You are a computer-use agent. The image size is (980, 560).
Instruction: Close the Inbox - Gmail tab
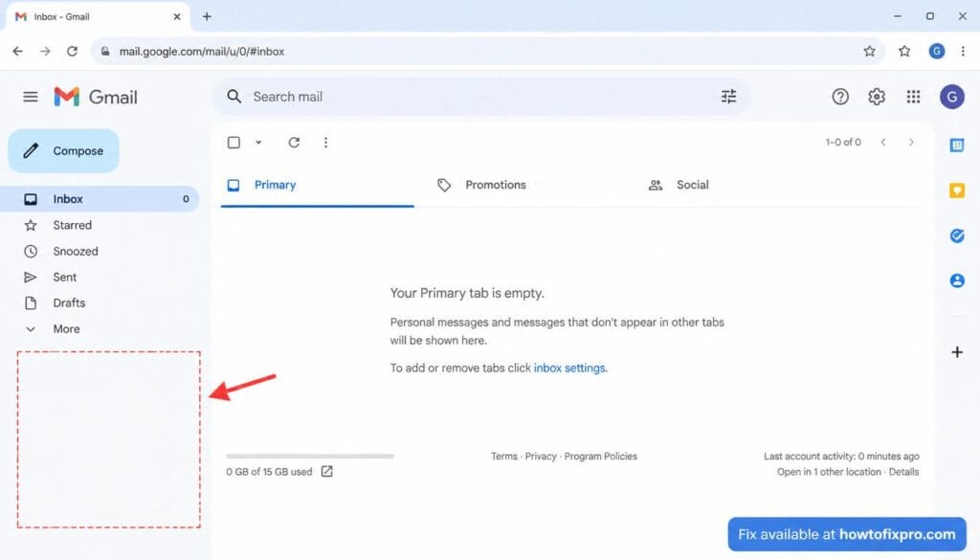(x=177, y=17)
